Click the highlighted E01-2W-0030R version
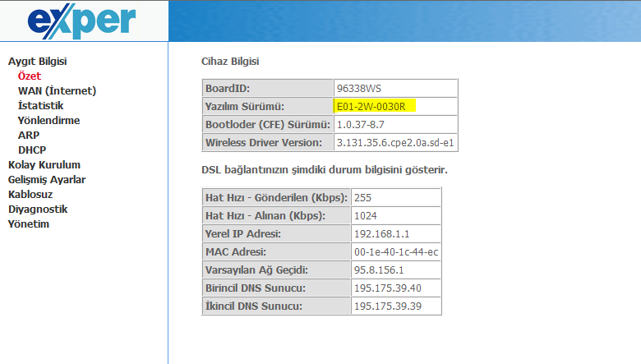The image size is (641, 364). 371,107
